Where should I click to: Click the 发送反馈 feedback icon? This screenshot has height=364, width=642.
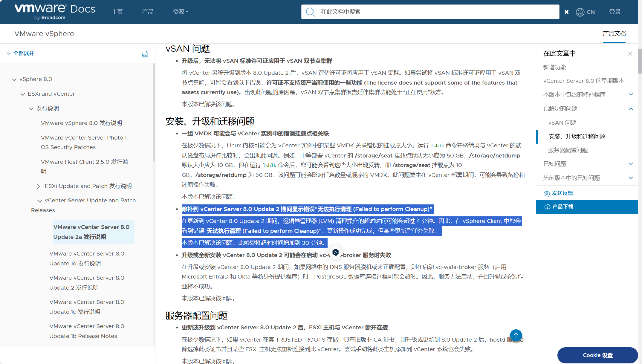[x=547, y=193]
